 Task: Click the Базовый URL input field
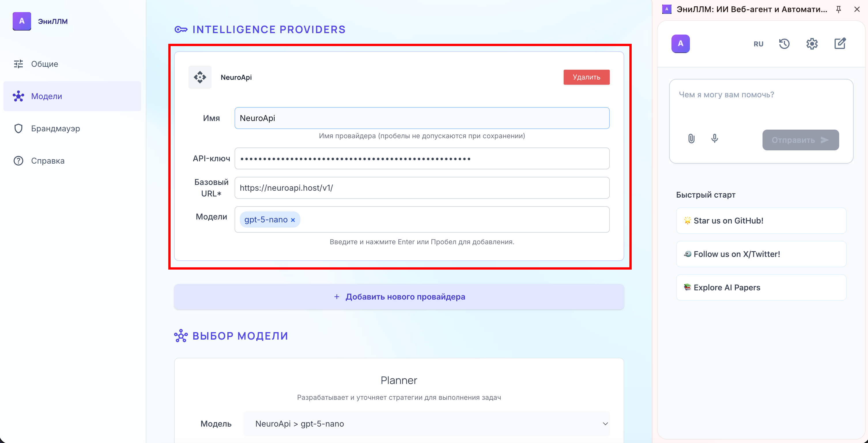[x=422, y=188]
